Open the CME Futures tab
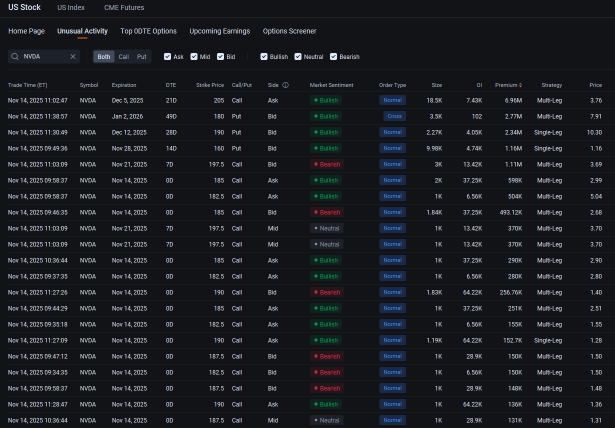 point(124,8)
